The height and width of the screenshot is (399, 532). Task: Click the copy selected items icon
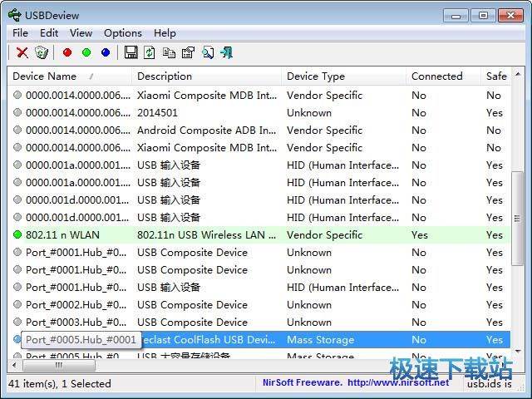tap(169, 52)
